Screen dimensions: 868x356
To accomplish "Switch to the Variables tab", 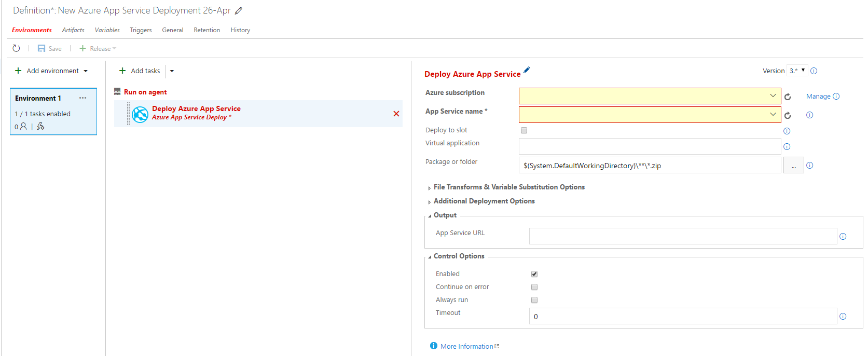I will (107, 30).
